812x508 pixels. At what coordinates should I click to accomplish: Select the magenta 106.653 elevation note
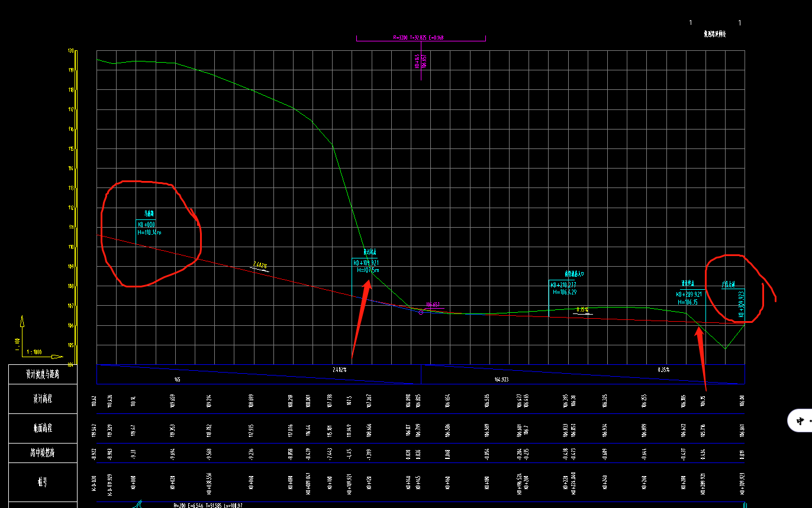click(433, 305)
